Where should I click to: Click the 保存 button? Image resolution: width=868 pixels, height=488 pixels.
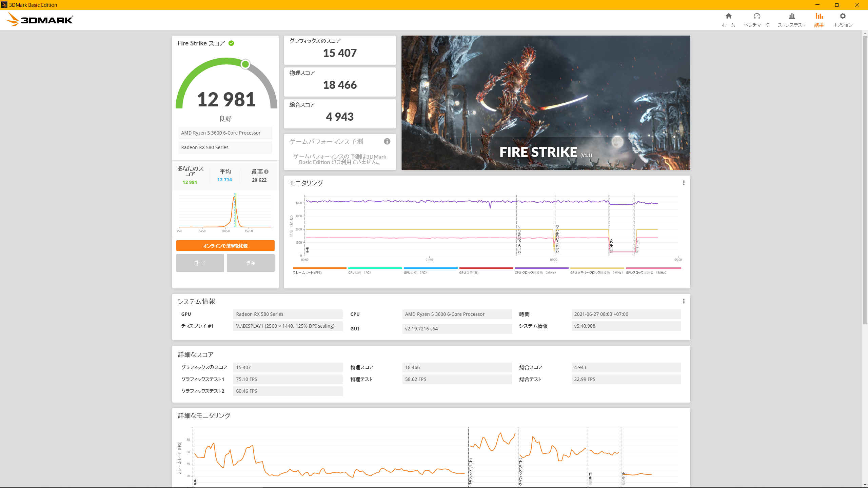click(x=251, y=263)
